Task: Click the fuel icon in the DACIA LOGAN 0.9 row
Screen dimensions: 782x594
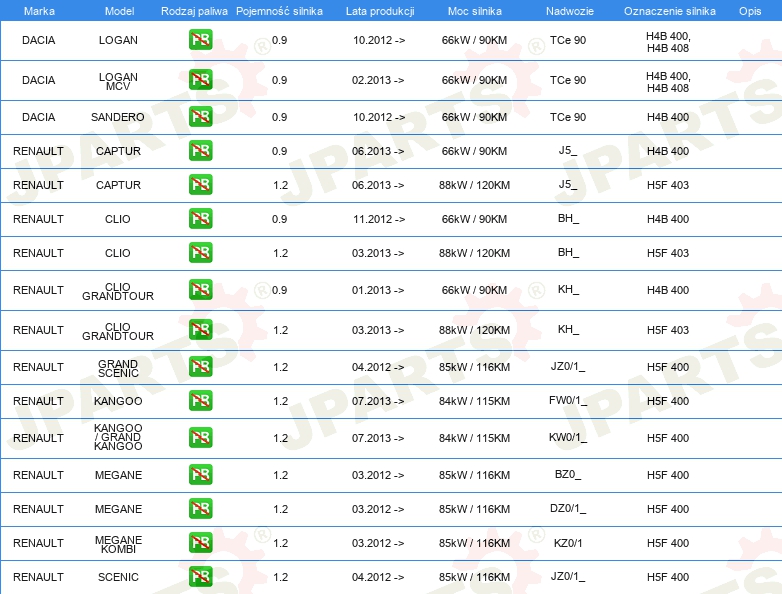Action: tap(200, 40)
